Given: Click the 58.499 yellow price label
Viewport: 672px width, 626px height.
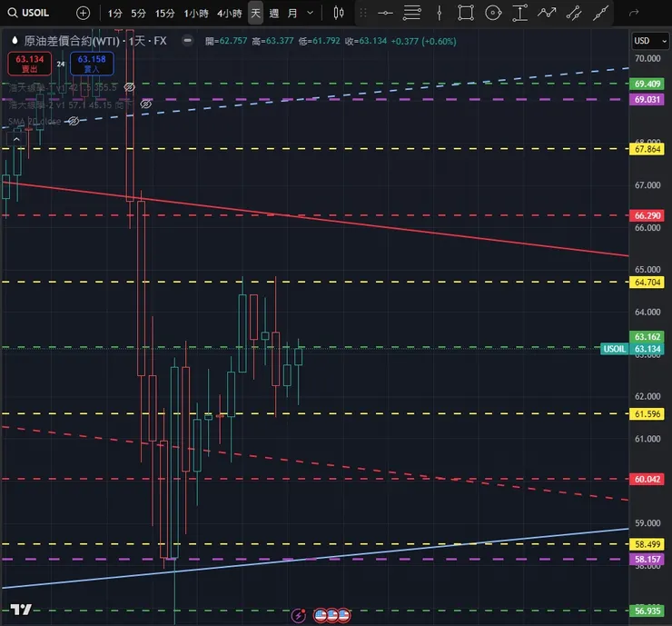Looking at the screenshot, I should pos(647,544).
